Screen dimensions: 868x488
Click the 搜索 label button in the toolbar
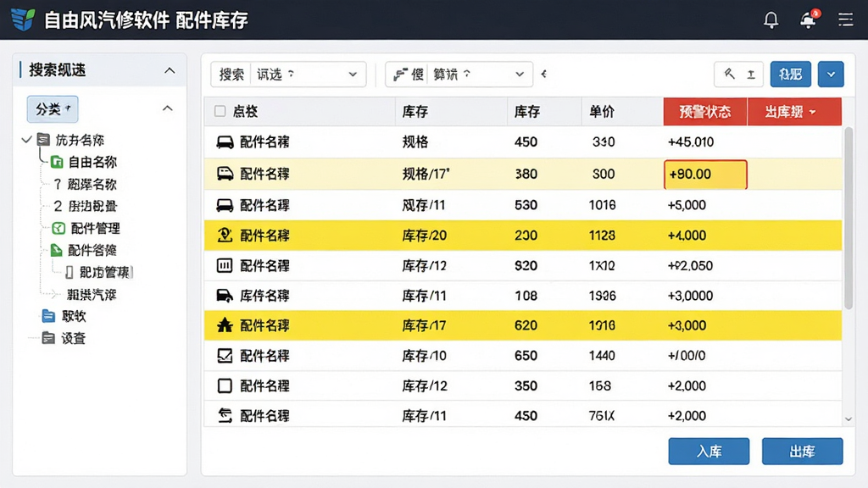point(231,75)
